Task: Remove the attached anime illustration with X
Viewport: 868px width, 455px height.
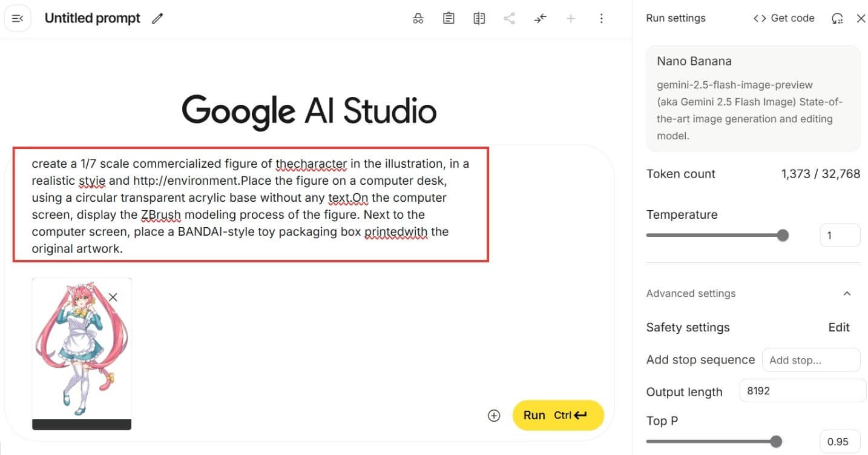Action: (113, 297)
